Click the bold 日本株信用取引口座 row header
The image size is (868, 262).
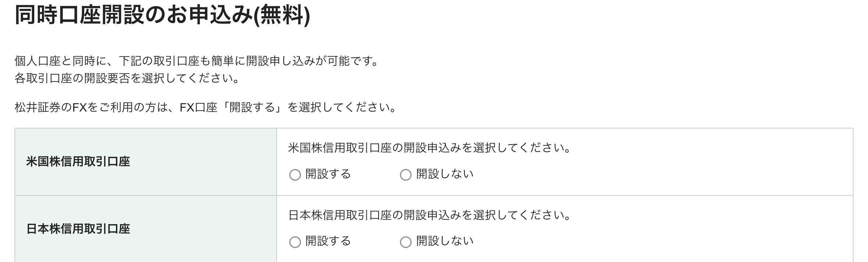[78, 229]
